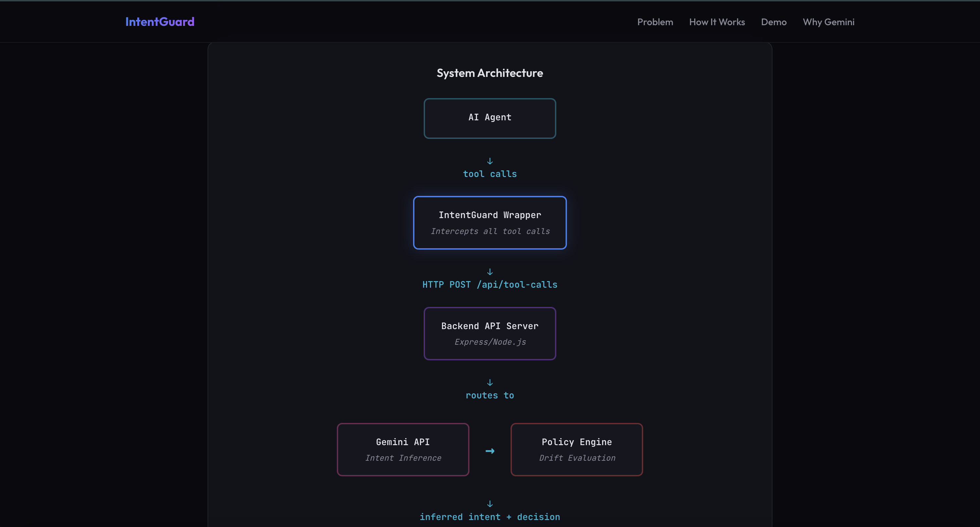Select the IntentGuard Wrapper node
The image size is (980, 527).
[490, 222]
